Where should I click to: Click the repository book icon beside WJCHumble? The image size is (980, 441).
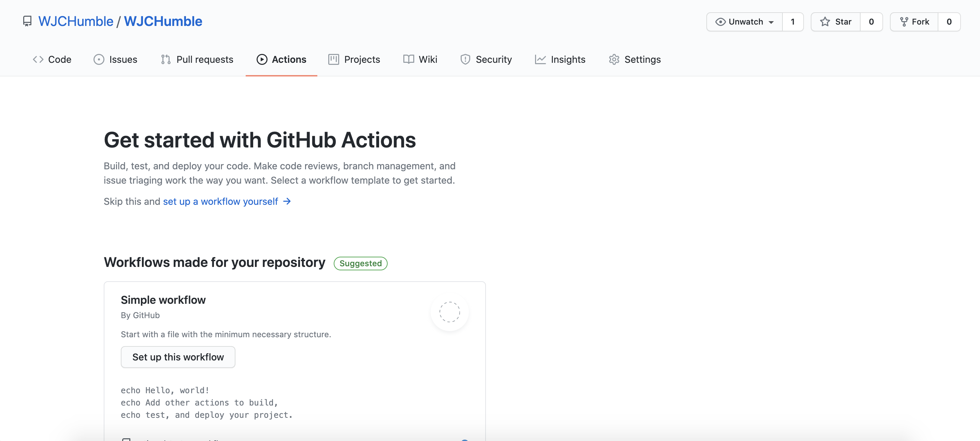(27, 21)
